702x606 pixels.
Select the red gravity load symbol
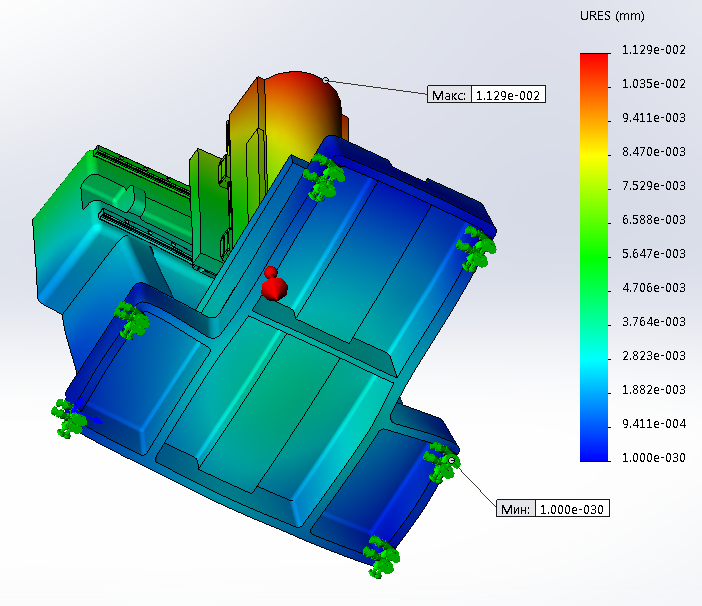(x=274, y=284)
